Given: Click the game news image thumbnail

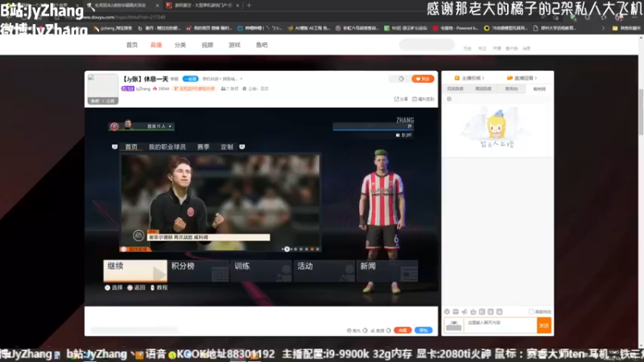Looking at the screenshot, I should [x=220, y=203].
